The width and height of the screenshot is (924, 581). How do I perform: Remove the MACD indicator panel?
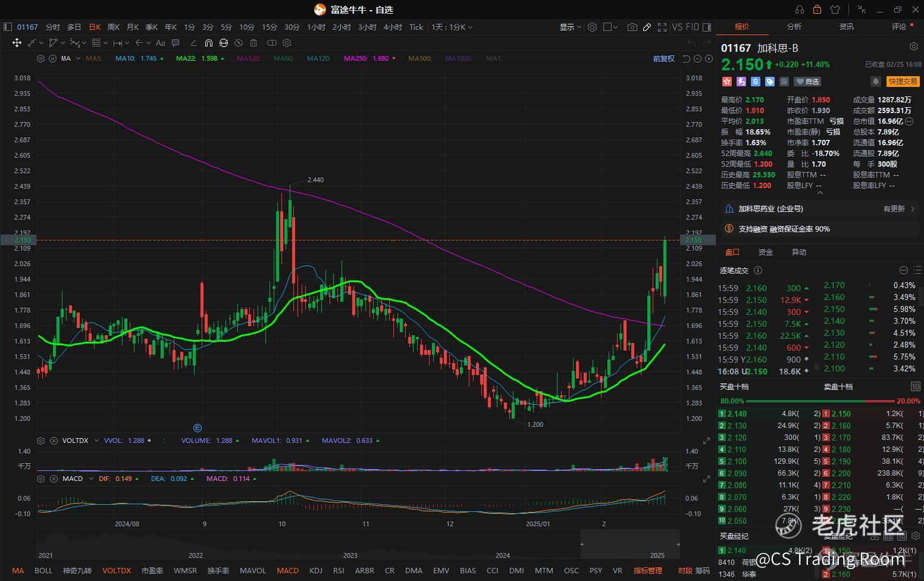(x=54, y=479)
